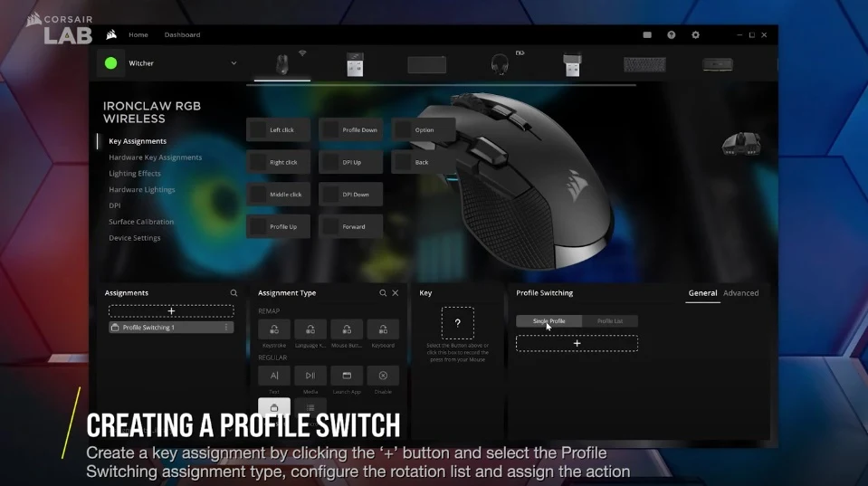
Task: Open Lighting Effects section
Action: tap(135, 173)
